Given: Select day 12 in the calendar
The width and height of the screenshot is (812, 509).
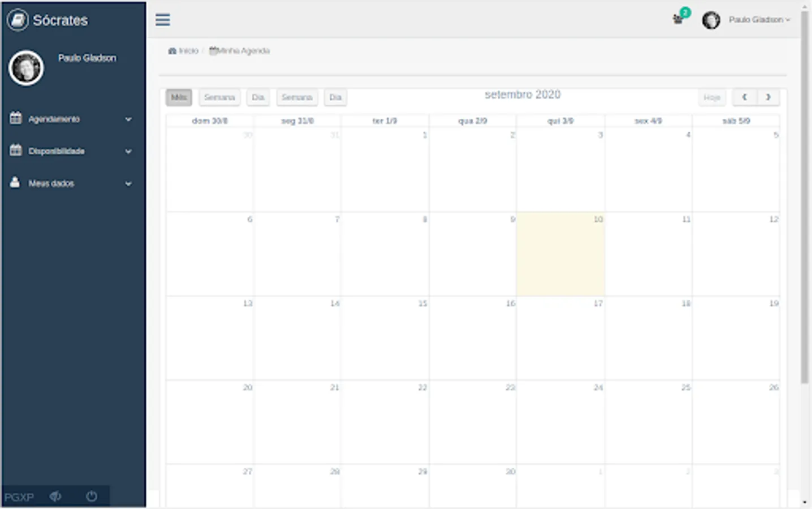Looking at the screenshot, I should click(736, 254).
